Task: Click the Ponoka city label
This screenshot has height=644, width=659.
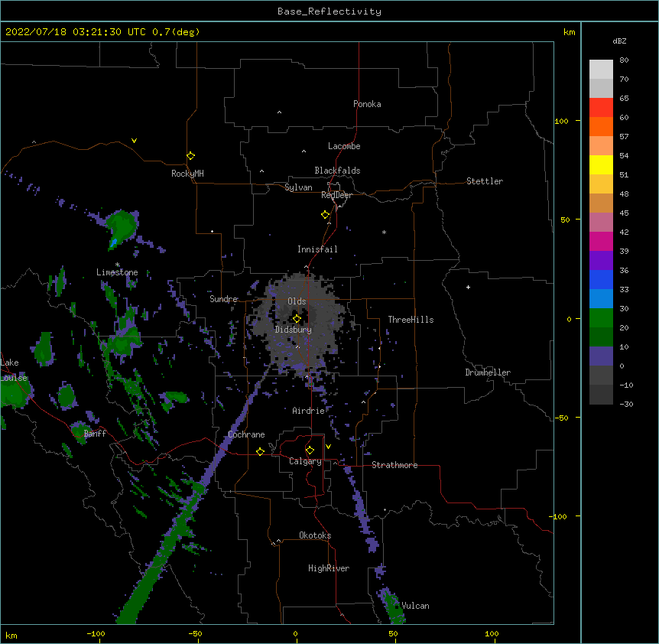Action: [367, 104]
